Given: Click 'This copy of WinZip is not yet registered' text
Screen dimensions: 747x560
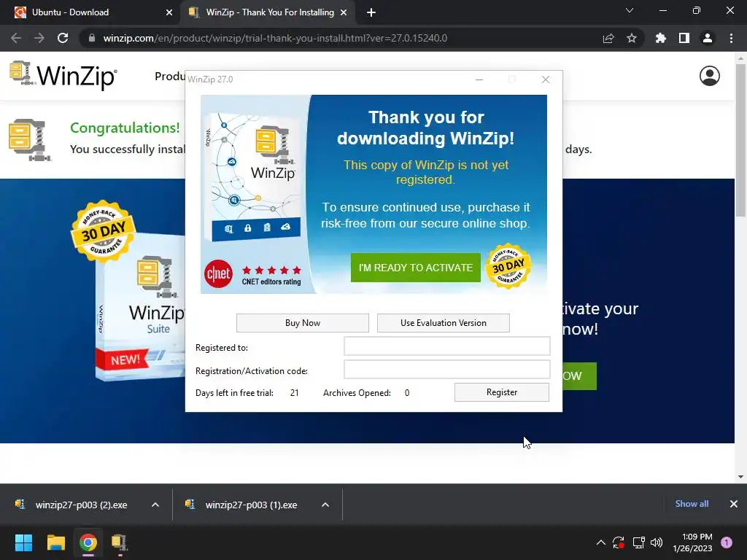Looking at the screenshot, I should (426, 172).
